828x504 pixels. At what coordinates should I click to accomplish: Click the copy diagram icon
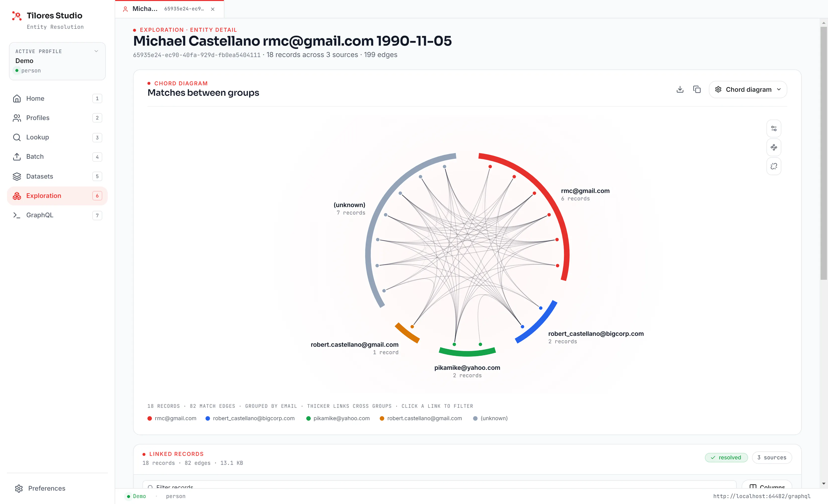tap(697, 89)
